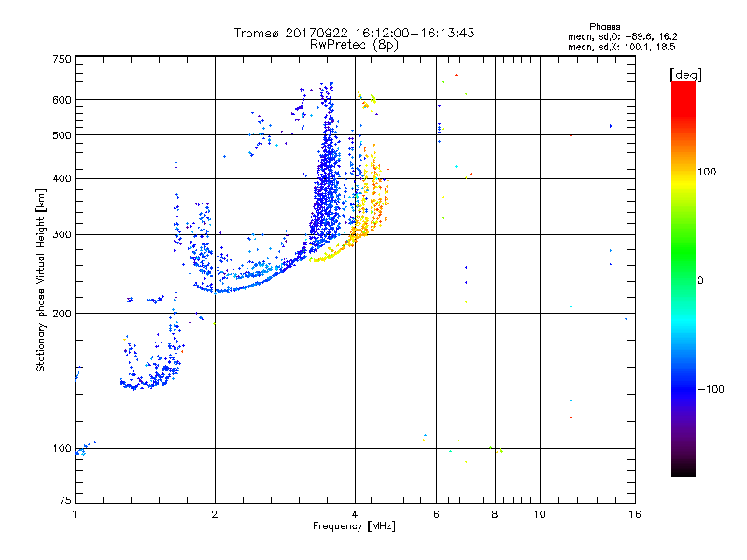
Task: Click x-axis tick label '6'
Action: pyautogui.click(x=436, y=514)
